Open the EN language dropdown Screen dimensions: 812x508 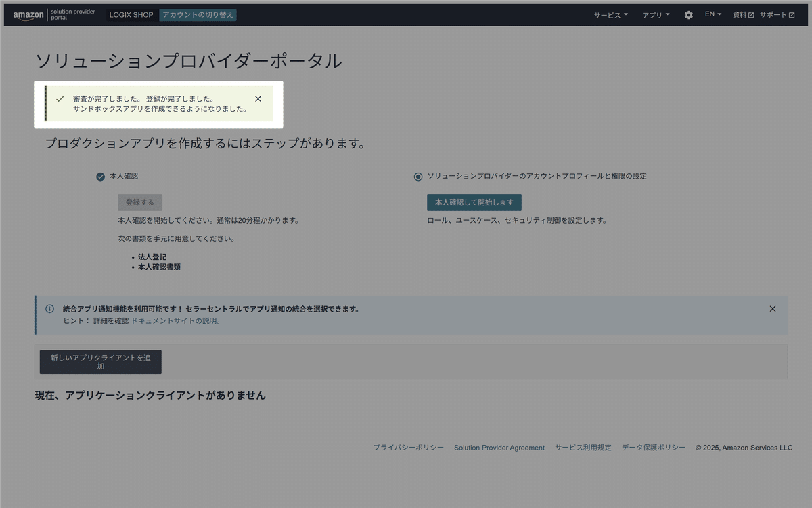[713, 14]
